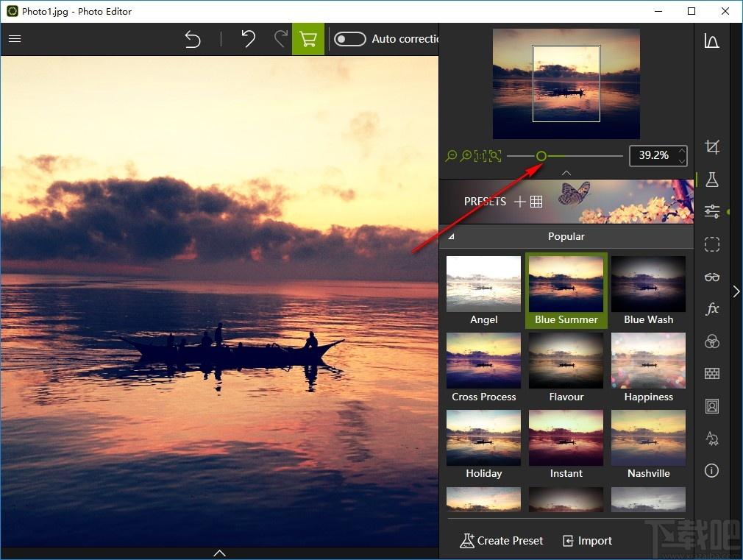Open the histogram panel icon

click(711, 40)
